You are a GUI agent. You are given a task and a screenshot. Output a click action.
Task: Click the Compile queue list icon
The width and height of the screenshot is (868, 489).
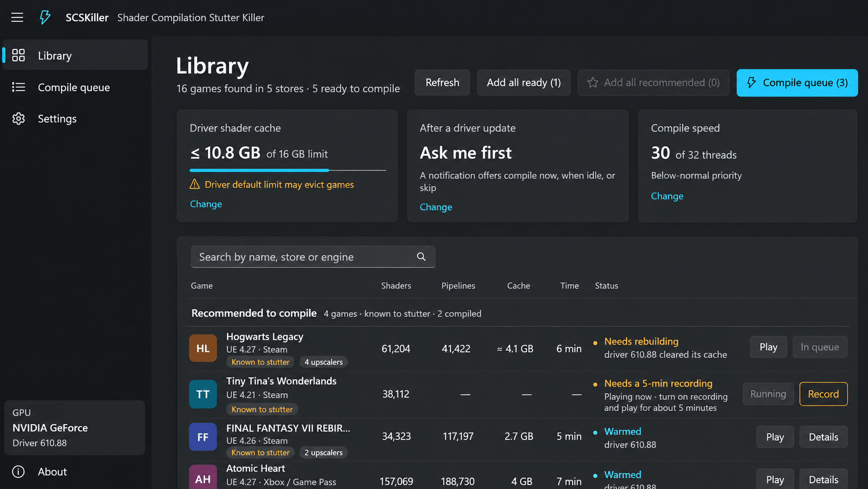click(x=19, y=87)
